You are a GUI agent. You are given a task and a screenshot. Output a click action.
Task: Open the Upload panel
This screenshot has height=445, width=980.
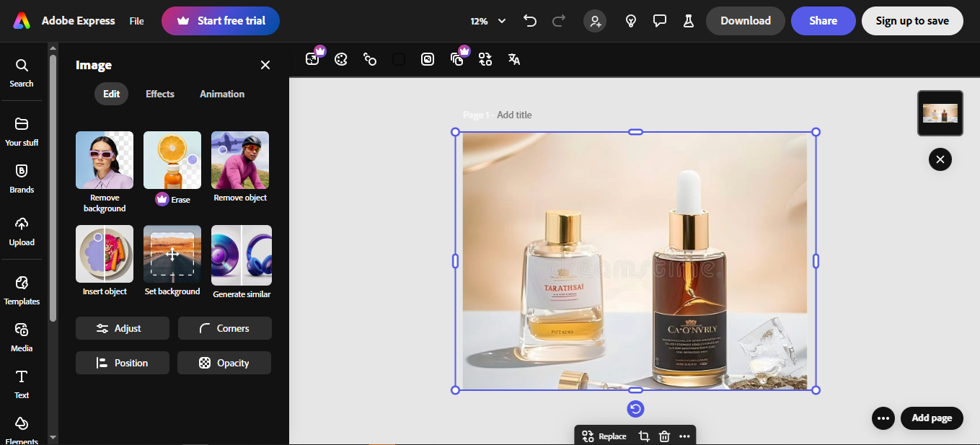(x=22, y=229)
